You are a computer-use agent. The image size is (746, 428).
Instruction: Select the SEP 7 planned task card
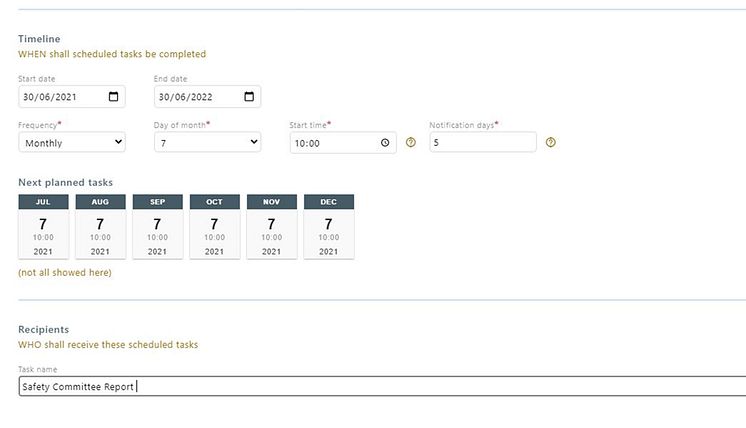point(157,226)
